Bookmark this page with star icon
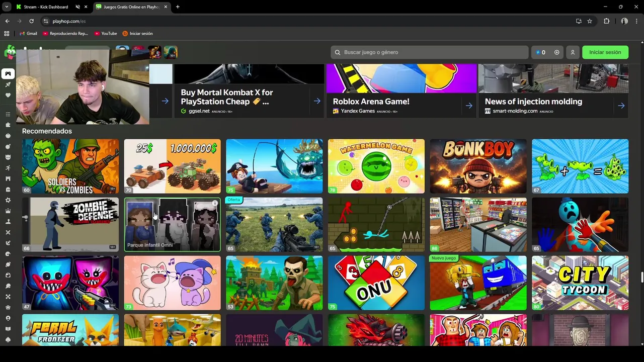This screenshot has height=362, width=644. point(590,21)
